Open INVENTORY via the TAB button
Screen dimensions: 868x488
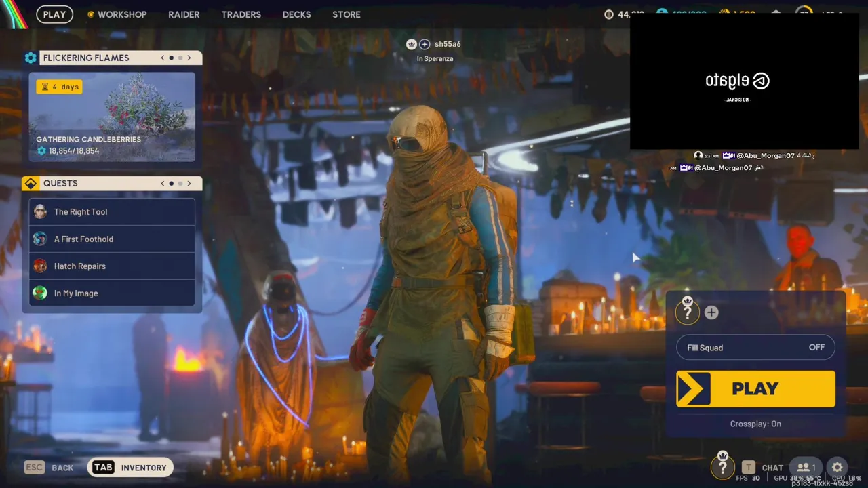[130, 468]
